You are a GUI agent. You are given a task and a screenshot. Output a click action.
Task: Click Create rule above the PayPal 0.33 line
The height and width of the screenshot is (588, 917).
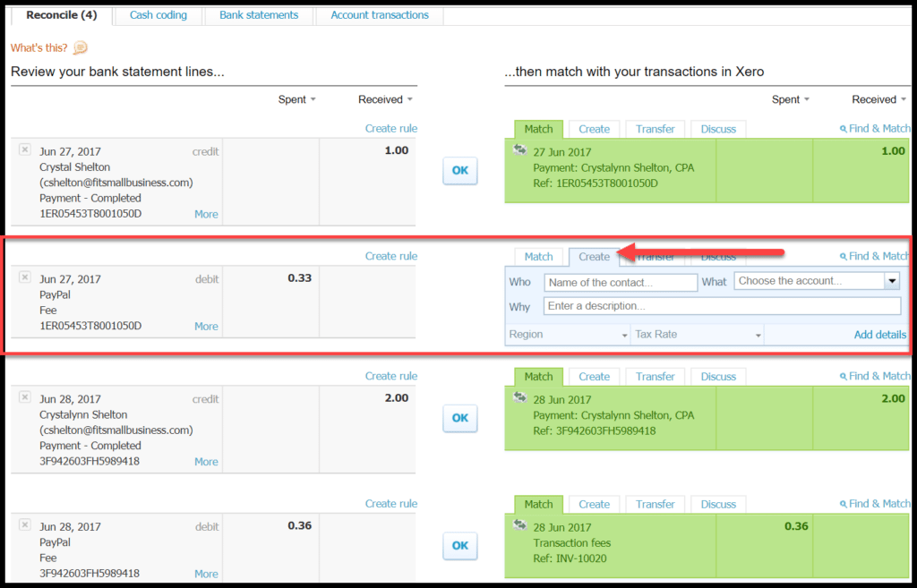coord(390,256)
